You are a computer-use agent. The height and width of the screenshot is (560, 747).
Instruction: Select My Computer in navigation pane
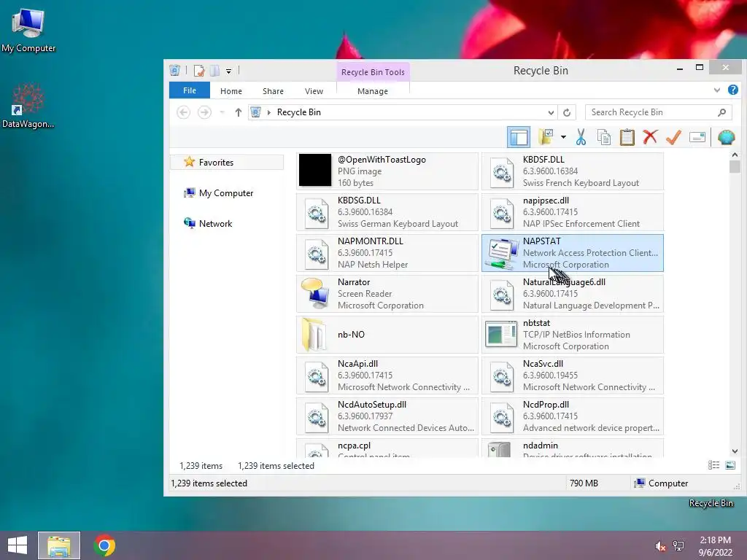(227, 192)
